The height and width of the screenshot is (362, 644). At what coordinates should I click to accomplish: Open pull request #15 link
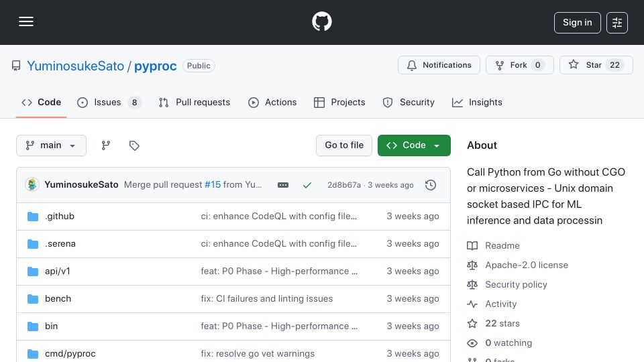[x=213, y=185]
